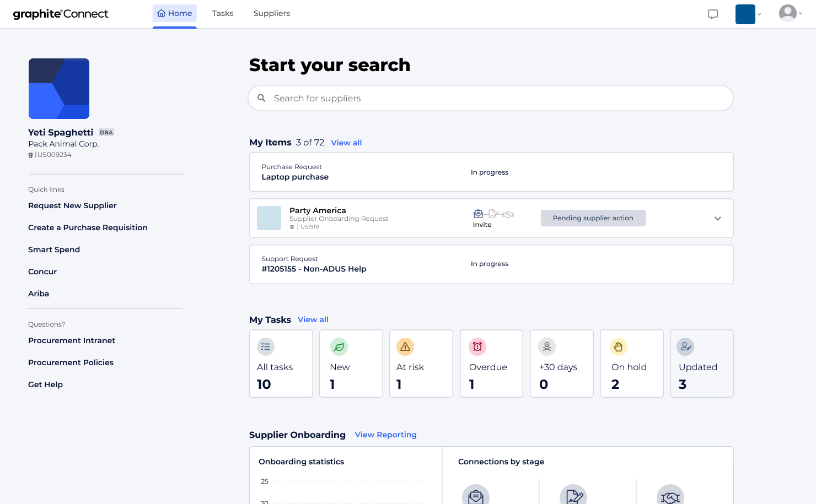Select the green leaf New tasks icon
Screen dimensions: 816x504
click(339, 346)
